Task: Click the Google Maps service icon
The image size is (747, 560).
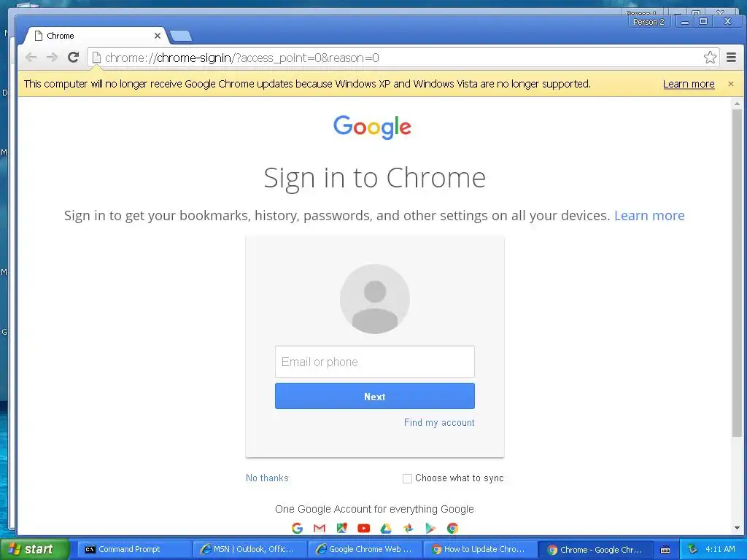Action: point(341,528)
